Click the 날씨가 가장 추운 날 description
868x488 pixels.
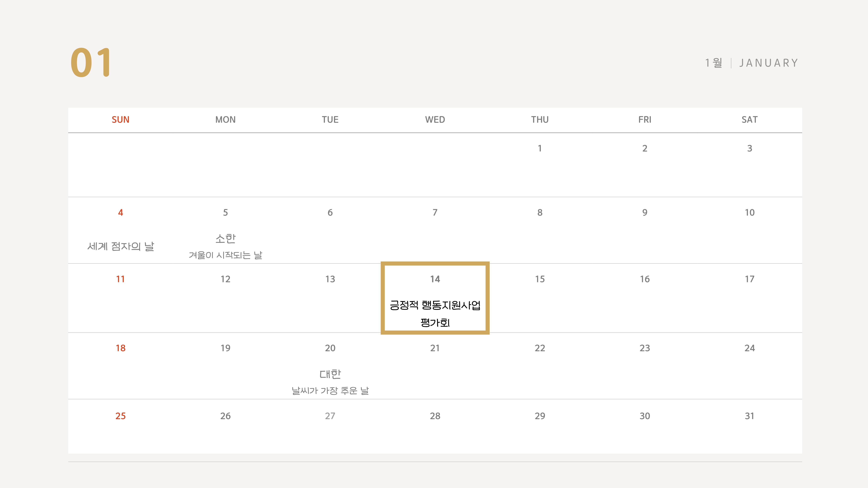coord(330,390)
